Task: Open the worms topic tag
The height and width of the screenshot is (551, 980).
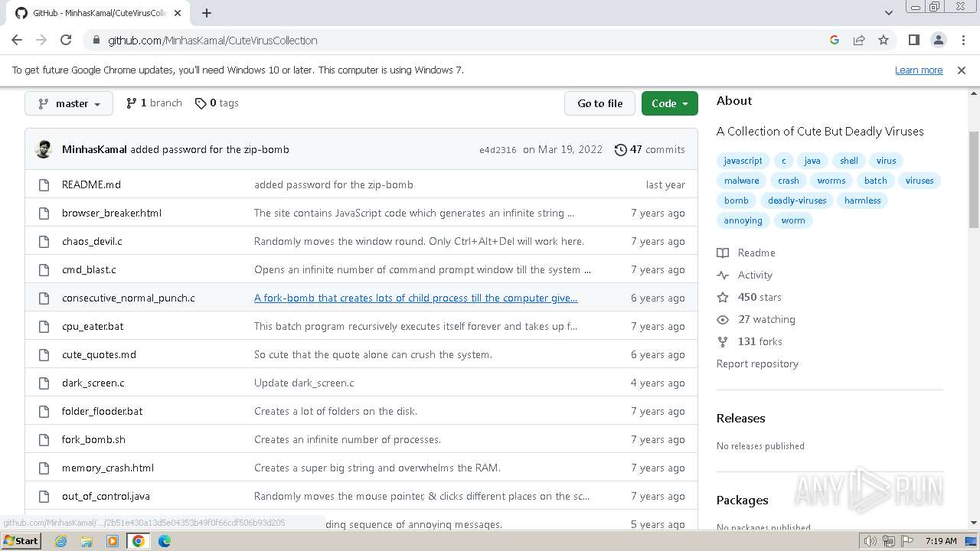Action: 831,181
